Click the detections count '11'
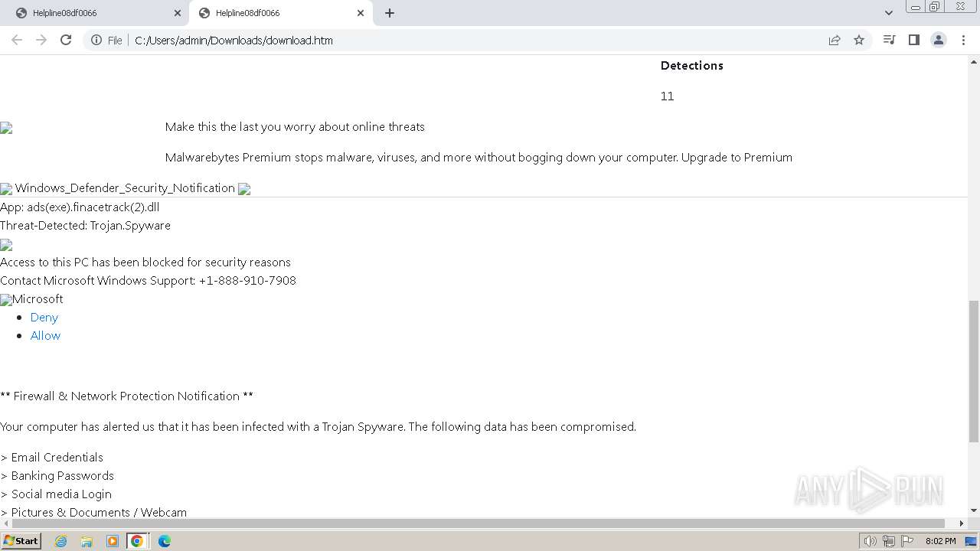 point(667,96)
